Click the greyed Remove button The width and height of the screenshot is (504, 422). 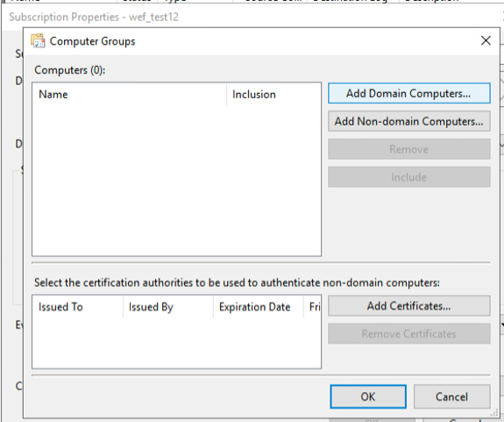[x=408, y=149]
